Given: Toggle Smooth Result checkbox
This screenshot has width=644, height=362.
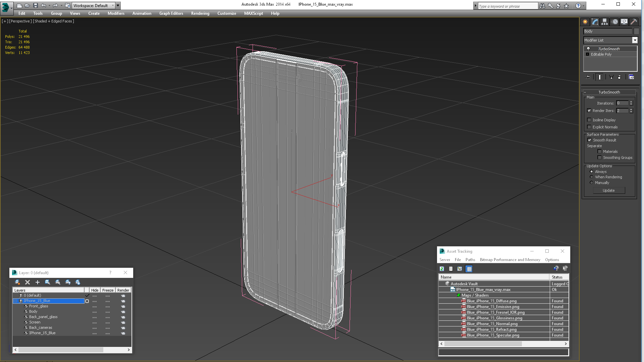Looking at the screenshot, I should [589, 140].
